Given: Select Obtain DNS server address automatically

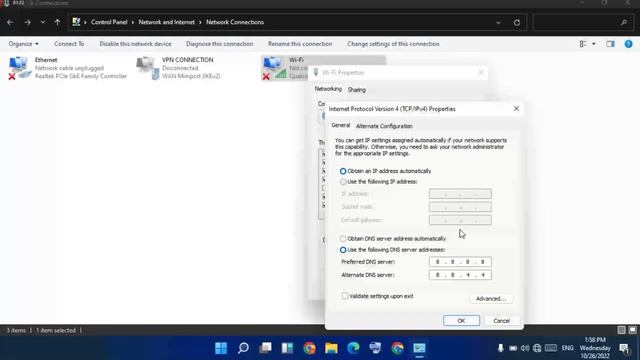Looking at the screenshot, I should tap(343, 238).
